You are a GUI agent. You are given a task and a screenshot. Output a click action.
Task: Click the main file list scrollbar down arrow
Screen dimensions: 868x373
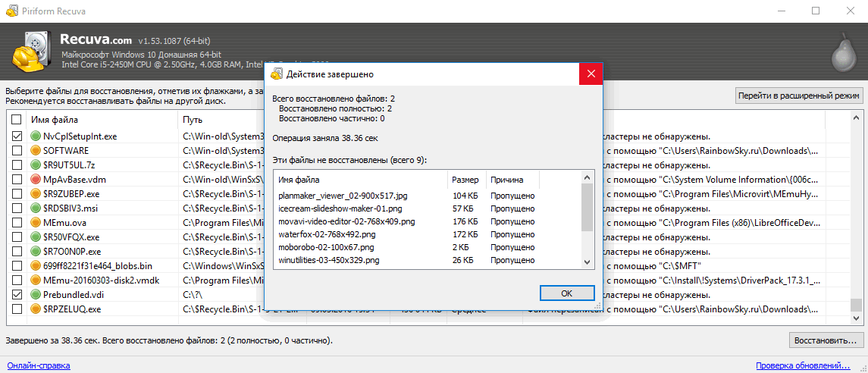coord(856,318)
